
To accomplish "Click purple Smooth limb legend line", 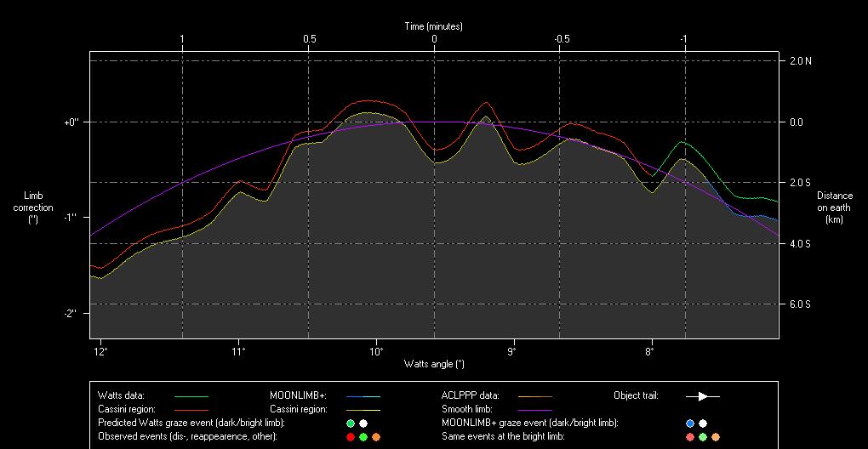I will (x=534, y=410).
